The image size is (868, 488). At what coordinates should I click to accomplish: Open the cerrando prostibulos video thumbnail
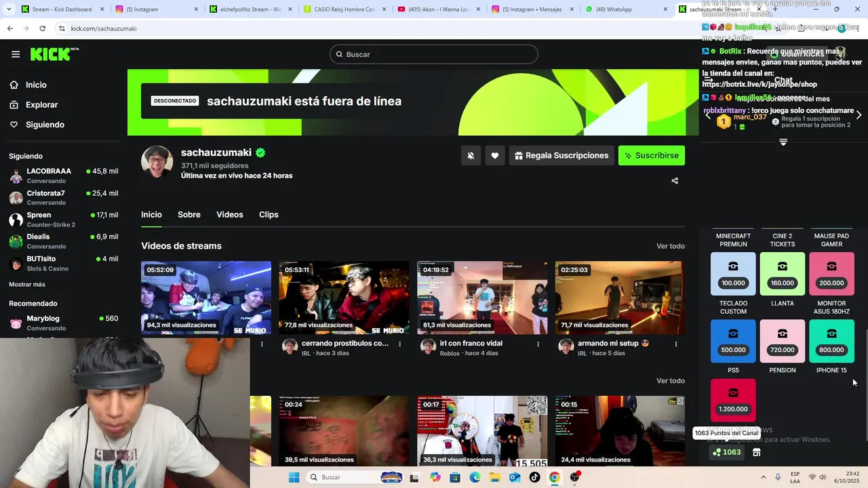344,298
